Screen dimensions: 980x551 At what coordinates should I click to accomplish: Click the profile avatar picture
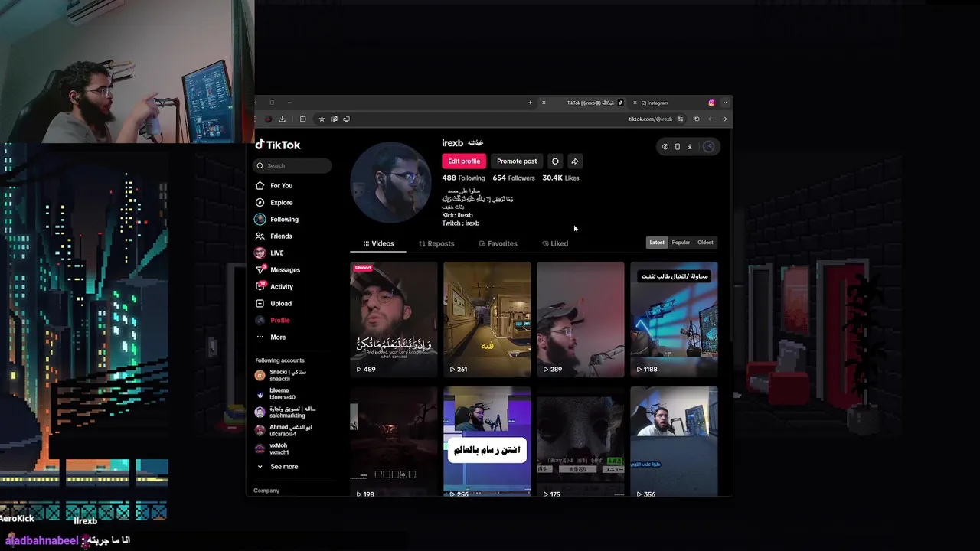click(x=390, y=182)
